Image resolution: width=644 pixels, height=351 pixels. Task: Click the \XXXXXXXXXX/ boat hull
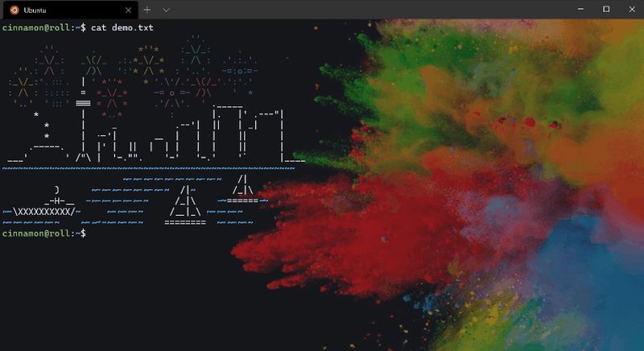[44, 212]
